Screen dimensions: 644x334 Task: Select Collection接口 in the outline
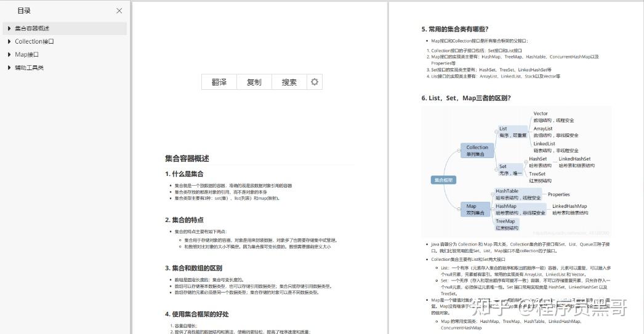pos(34,41)
